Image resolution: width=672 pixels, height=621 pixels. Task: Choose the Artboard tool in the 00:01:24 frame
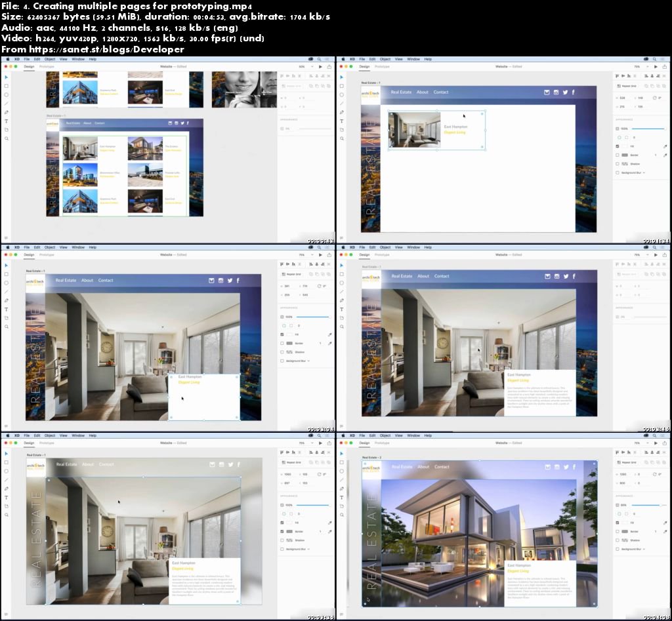341,130
